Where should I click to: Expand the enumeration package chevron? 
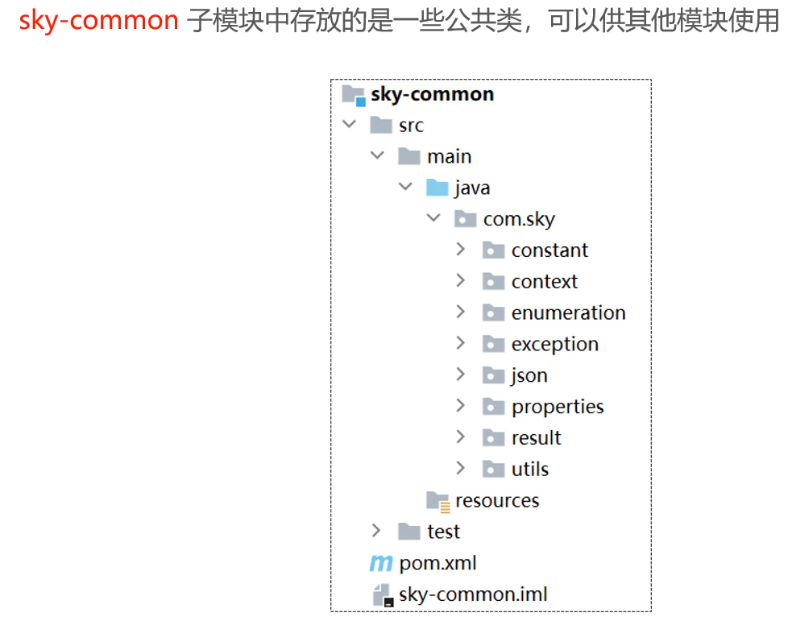click(460, 312)
